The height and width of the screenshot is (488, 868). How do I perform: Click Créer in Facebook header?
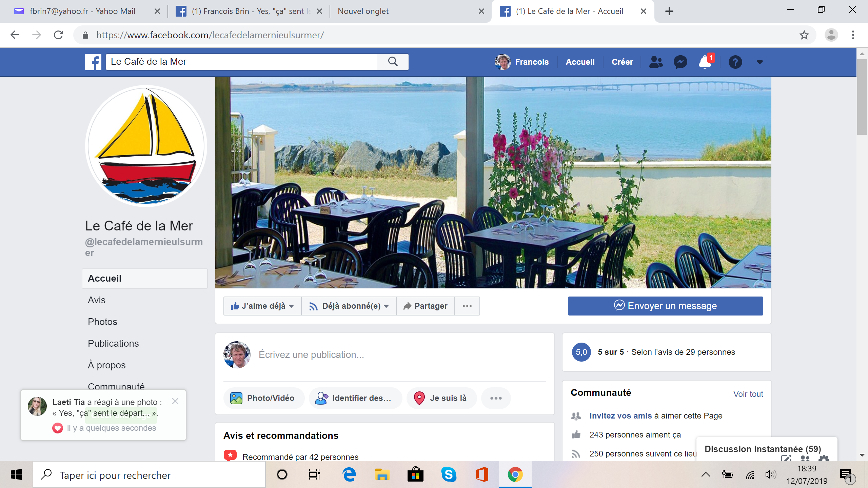(x=622, y=62)
